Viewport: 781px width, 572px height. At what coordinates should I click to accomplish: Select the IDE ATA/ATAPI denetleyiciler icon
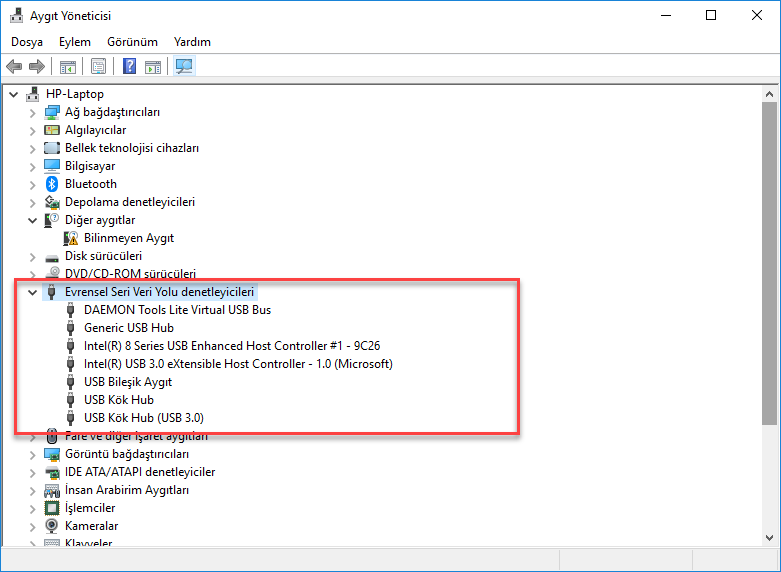(x=52, y=472)
